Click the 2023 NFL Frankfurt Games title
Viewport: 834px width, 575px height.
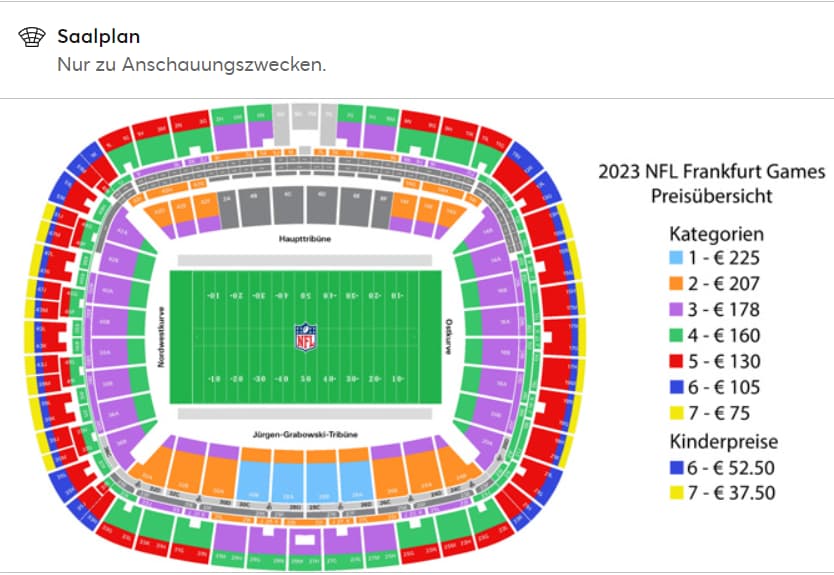[712, 172]
